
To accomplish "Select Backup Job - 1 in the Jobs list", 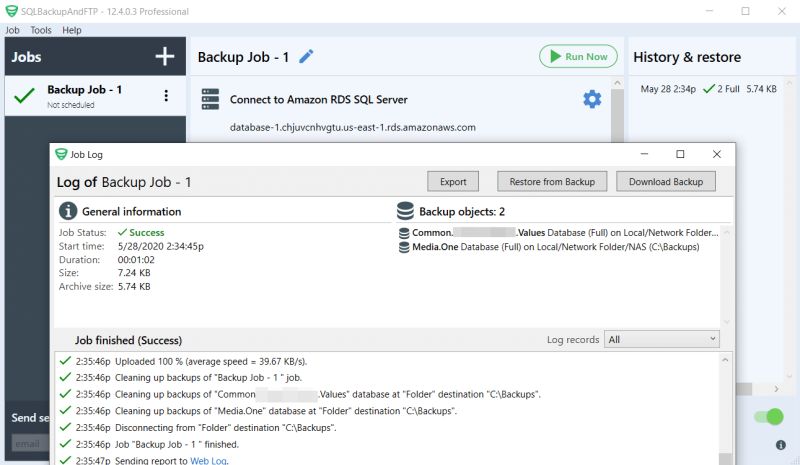I will (95, 96).
